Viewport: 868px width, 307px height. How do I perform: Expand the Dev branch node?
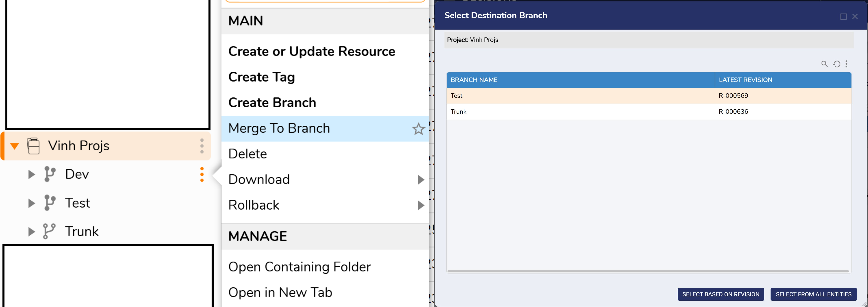click(x=31, y=174)
